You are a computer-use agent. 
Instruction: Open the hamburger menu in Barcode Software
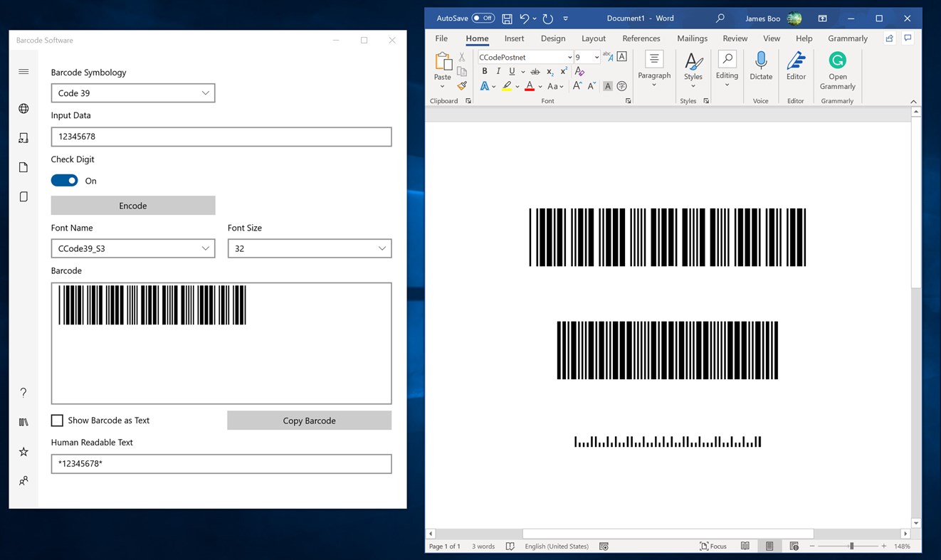[23, 71]
